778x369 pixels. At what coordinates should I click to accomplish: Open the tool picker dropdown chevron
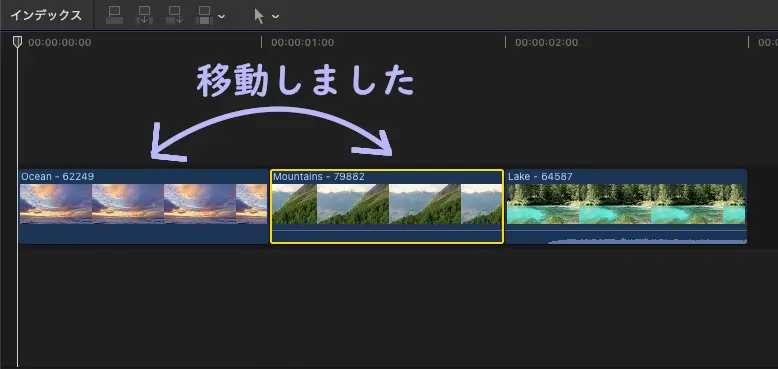point(275,16)
